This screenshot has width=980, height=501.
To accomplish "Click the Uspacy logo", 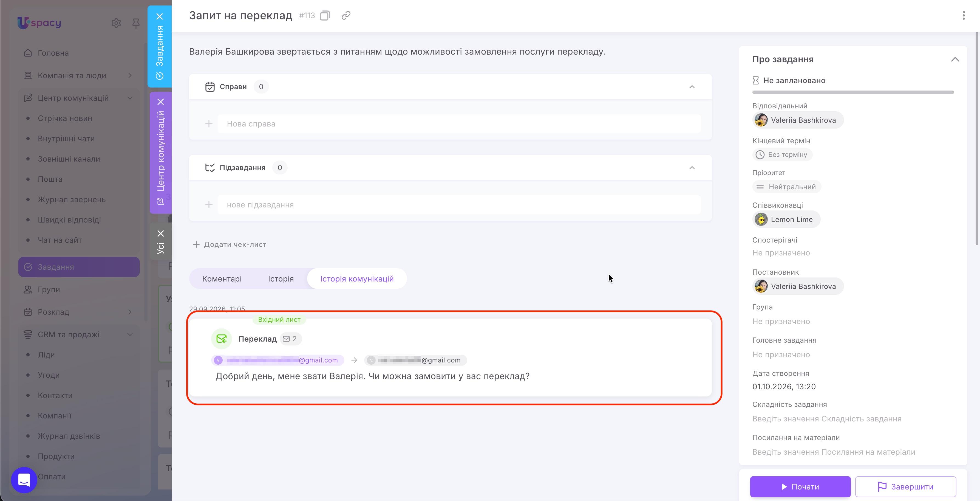I will [39, 23].
